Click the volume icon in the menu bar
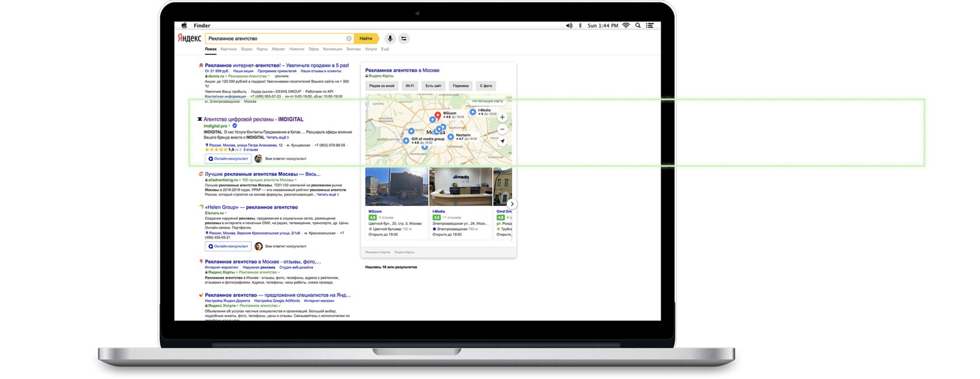Viewport: 980px width, 379px height. pos(569,26)
